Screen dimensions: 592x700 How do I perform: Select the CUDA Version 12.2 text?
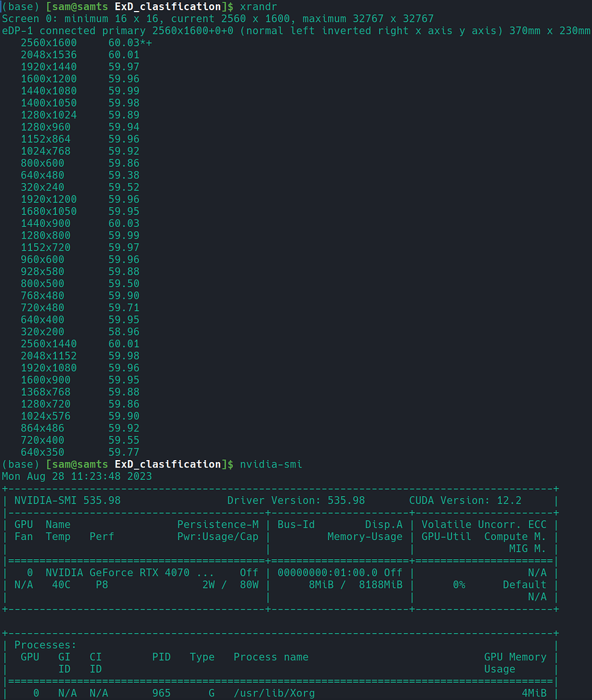click(472, 500)
